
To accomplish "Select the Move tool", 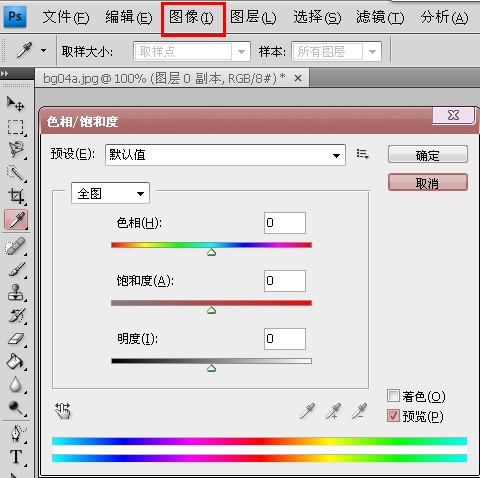I will pos(15,103).
